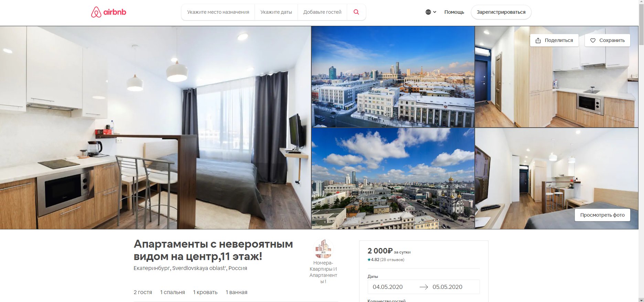The image size is (644, 302).
Task: Click the 28 отзывов reviews link
Action: point(392,260)
